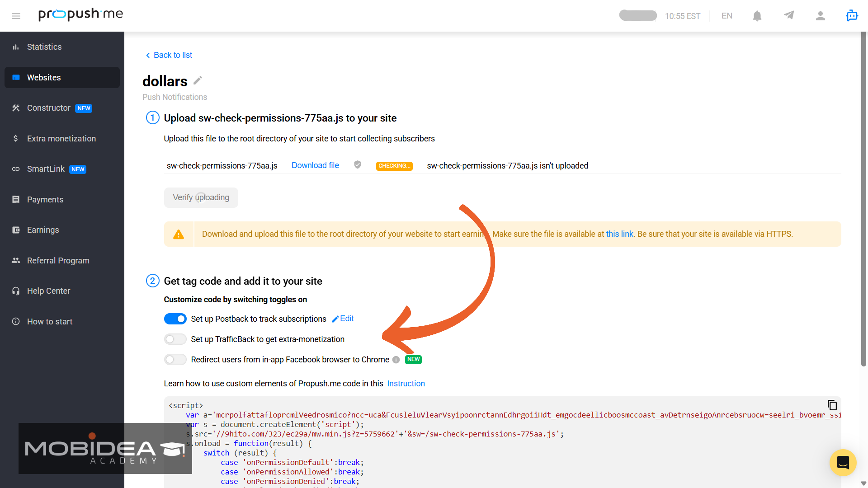Click the 'dollars' site title
The image size is (868, 488).
click(x=165, y=81)
